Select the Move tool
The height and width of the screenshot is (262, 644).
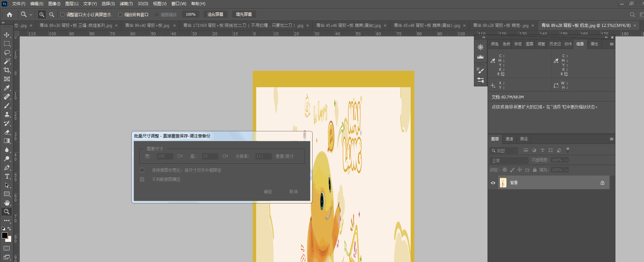click(7, 35)
